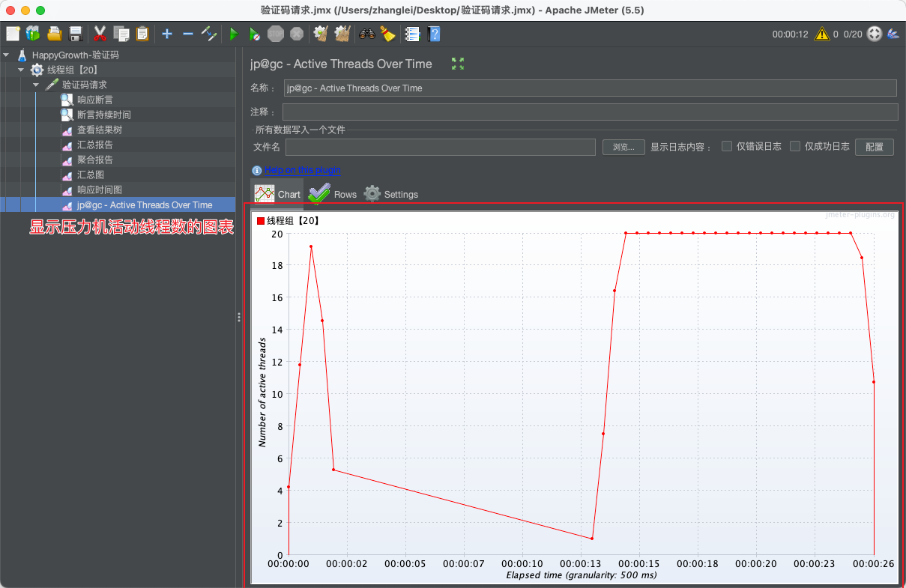The width and height of the screenshot is (906, 588).
Task: Click the red 线程组【20】 legend swatch
Action: point(261,221)
